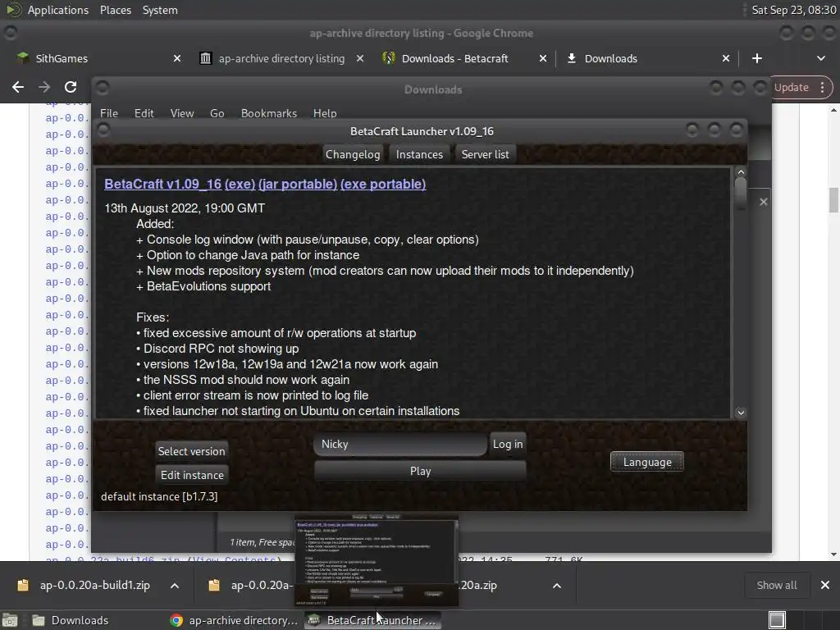Click Show all downloads
This screenshot has width=840, height=630.
click(776, 585)
